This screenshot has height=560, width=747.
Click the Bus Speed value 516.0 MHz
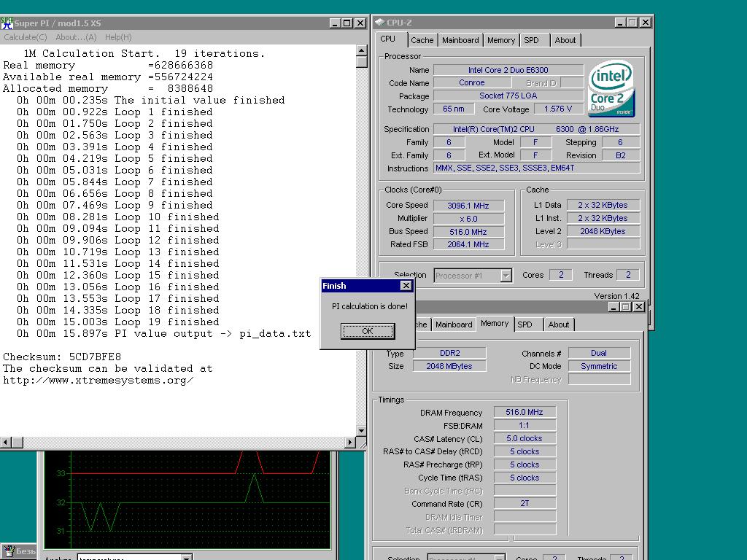point(468,232)
